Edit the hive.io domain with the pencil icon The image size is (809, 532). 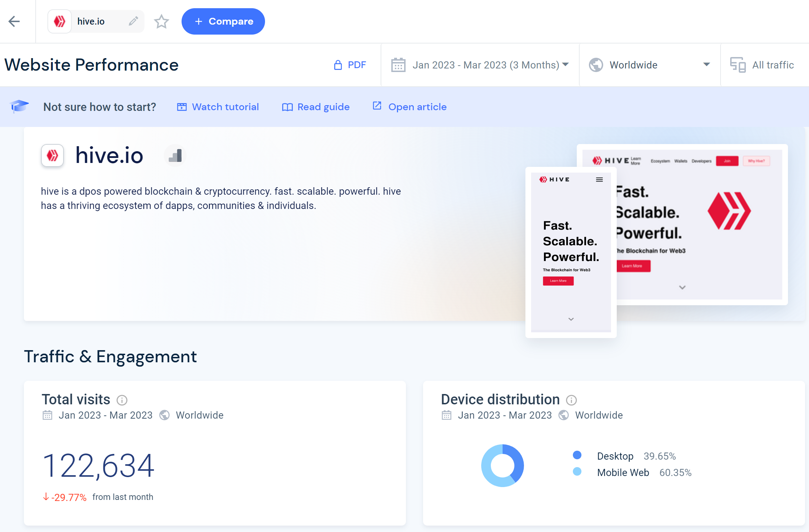click(133, 21)
